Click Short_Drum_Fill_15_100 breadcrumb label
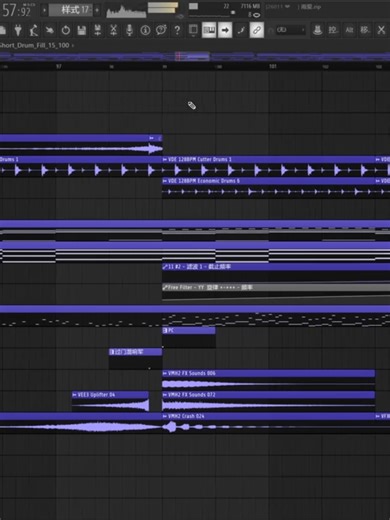 tap(35, 45)
